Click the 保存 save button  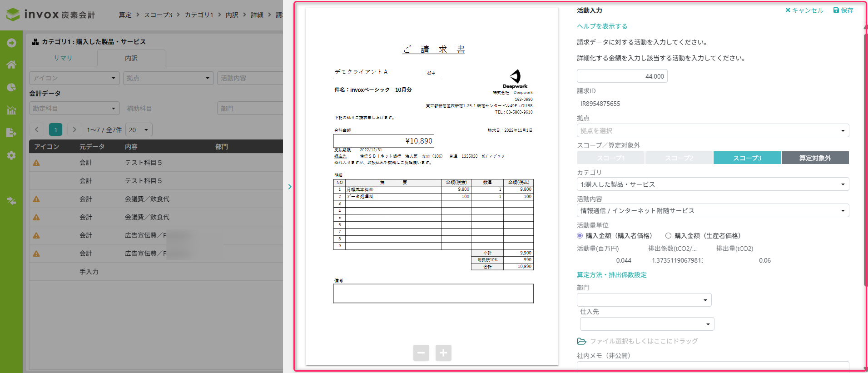[843, 10]
